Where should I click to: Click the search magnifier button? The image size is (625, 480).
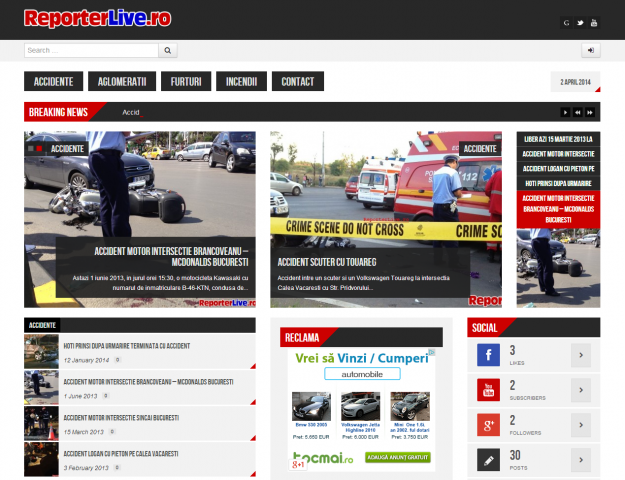tap(169, 50)
